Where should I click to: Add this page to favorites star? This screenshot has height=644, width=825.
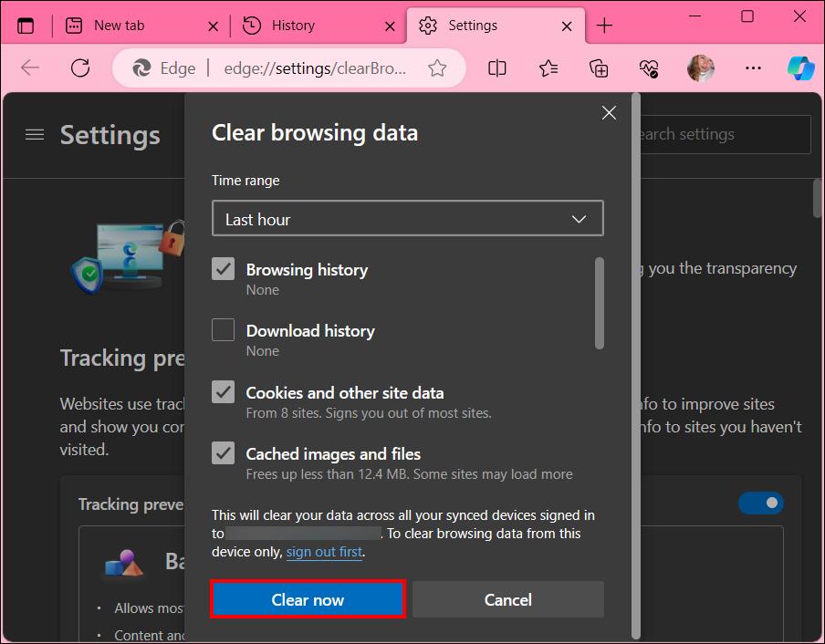pyautogui.click(x=437, y=68)
